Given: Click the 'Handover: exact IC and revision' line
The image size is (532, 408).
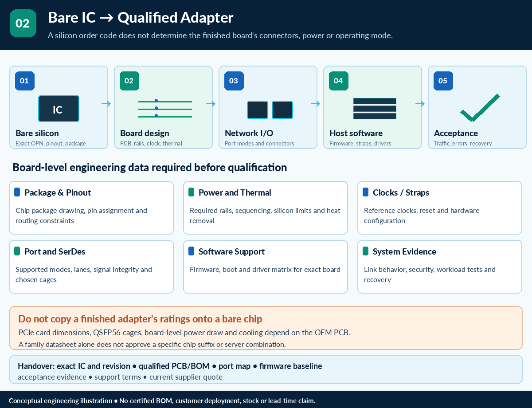Looking at the screenshot, I should point(170,366).
